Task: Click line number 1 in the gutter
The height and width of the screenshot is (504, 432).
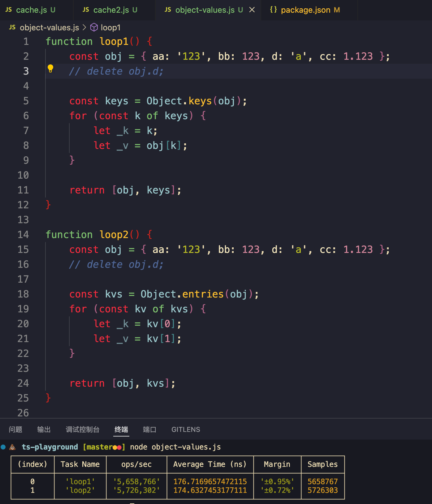Action: pos(26,41)
